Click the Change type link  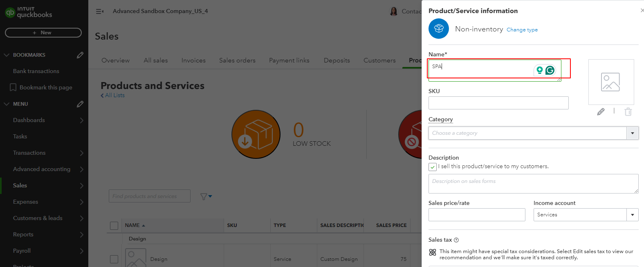pos(522,30)
